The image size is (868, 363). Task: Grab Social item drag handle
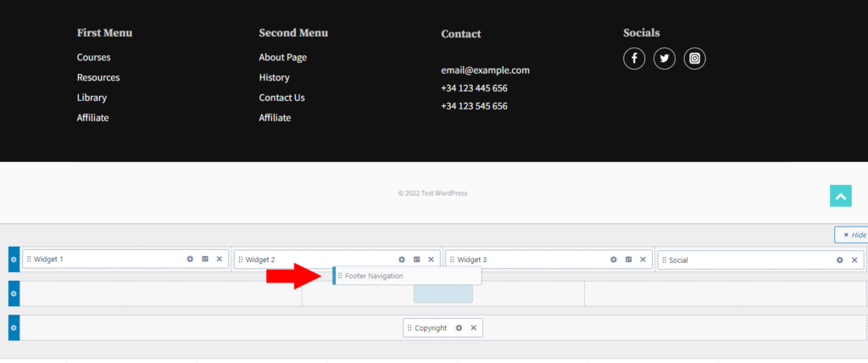[665, 260]
